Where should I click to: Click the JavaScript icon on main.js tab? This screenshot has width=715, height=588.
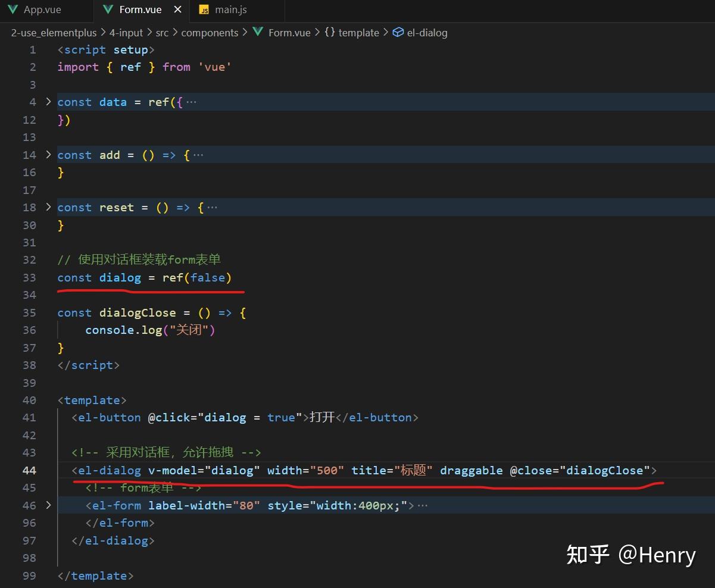(x=205, y=10)
